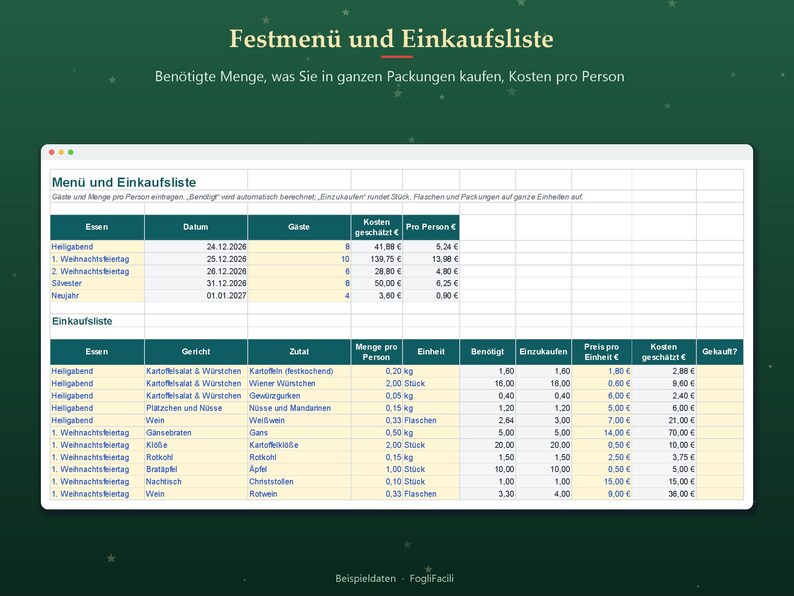Click the 'Menge pro Person' column header

377,352
